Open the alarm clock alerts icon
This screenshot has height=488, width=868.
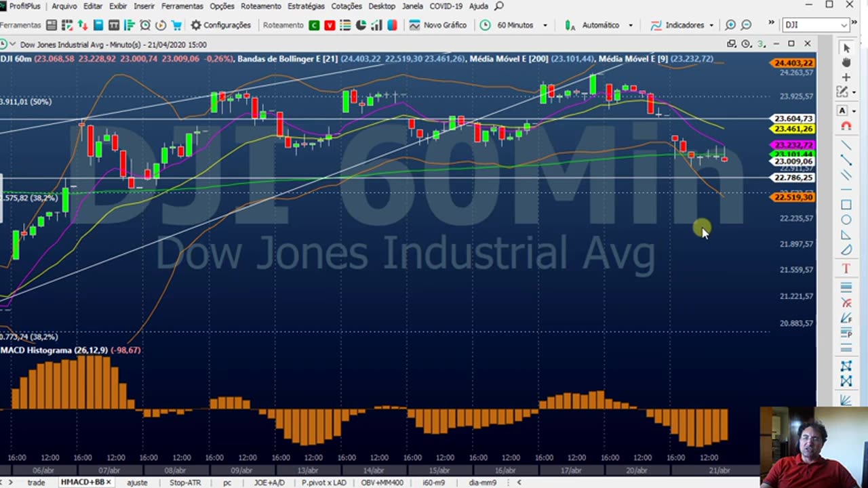point(145,25)
